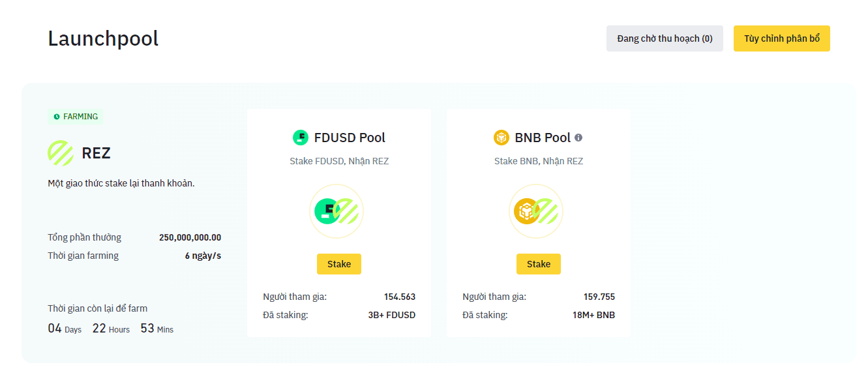Click the clock icon in FARMING badge
The image size is (868, 384).
(x=57, y=117)
